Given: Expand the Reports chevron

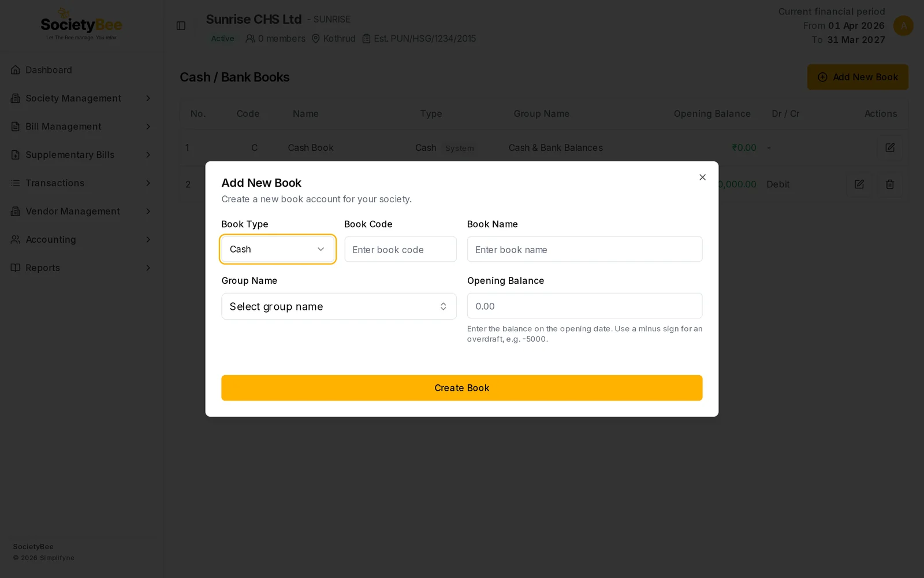Looking at the screenshot, I should [x=148, y=268].
